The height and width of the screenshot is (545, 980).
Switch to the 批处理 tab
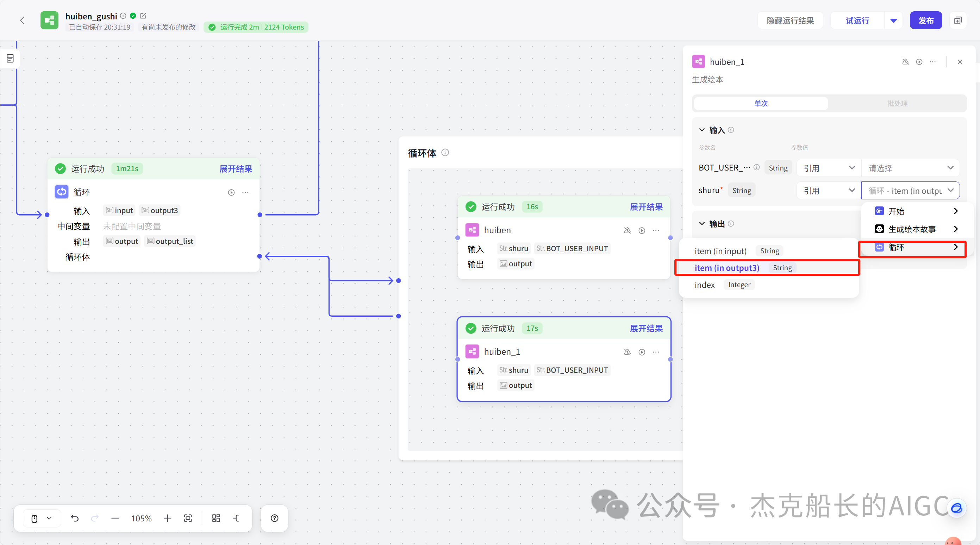click(898, 103)
